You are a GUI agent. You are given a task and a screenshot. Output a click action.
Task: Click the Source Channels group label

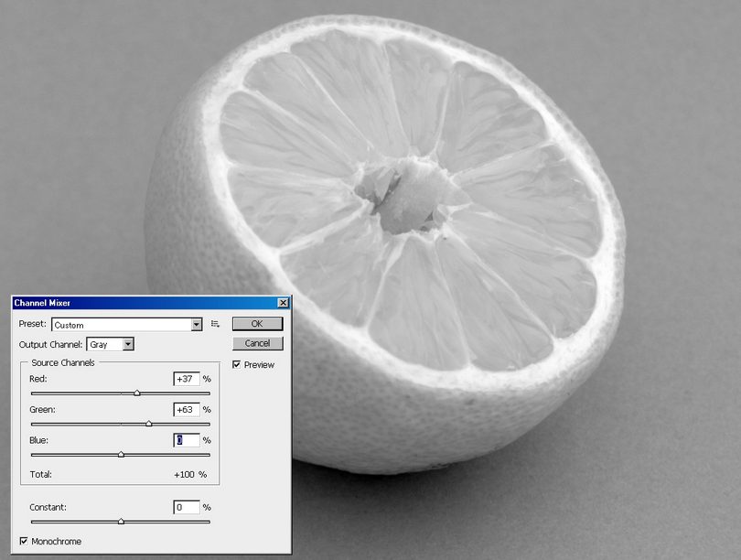click(63, 363)
